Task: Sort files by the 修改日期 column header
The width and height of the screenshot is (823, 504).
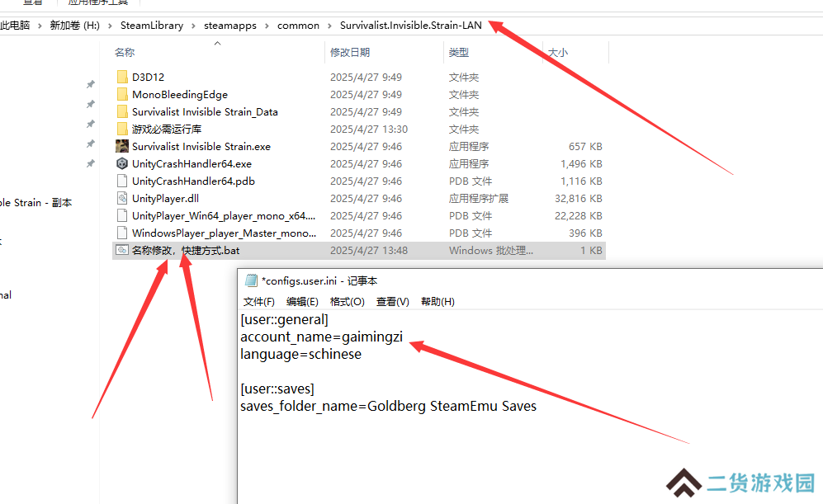Action: (x=350, y=53)
